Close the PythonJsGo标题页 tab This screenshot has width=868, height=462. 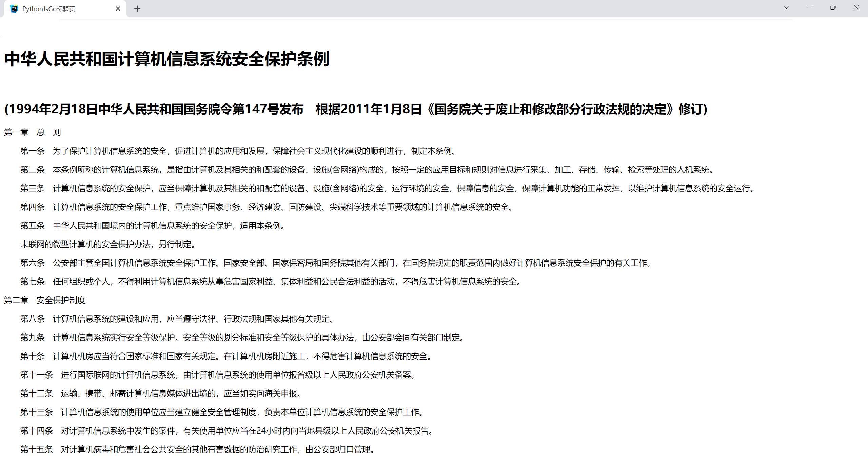tap(118, 9)
